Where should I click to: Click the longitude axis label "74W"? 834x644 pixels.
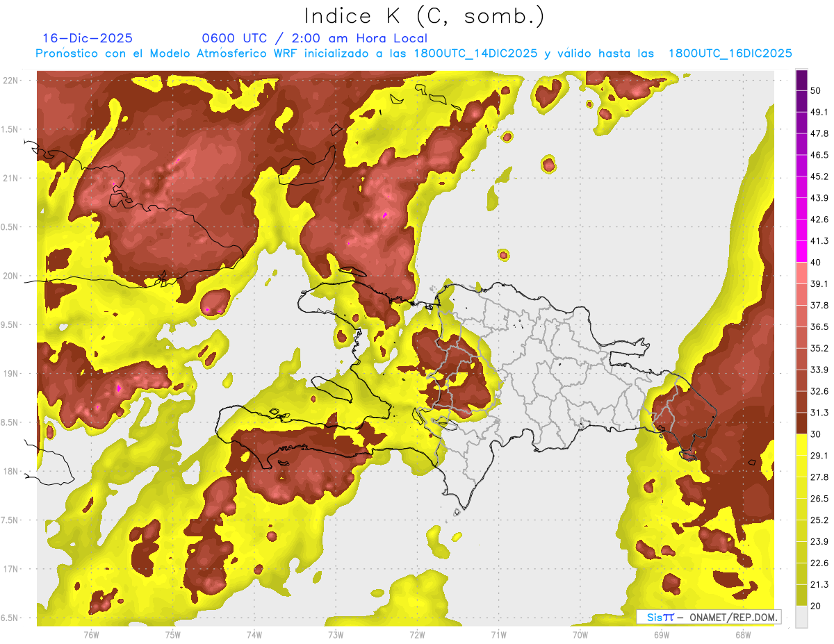pyautogui.click(x=254, y=634)
